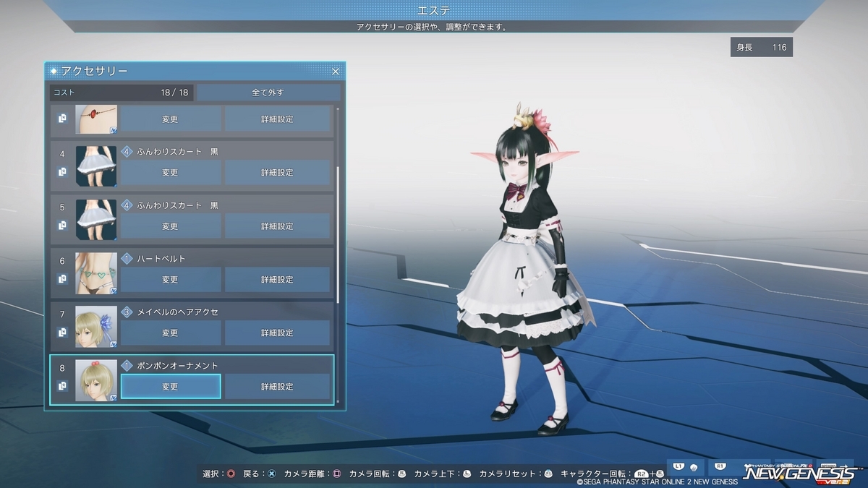Click the エステ screen title
Screen dimensions: 868x488
click(434, 10)
